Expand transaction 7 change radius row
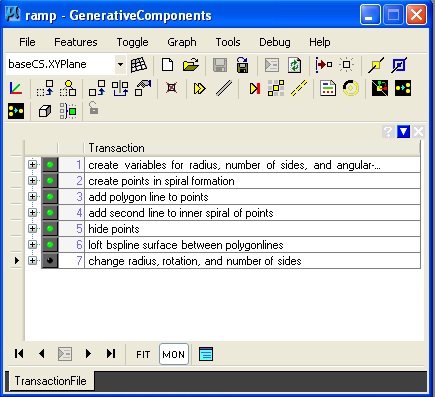This screenshot has height=397, width=435. pyautogui.click(x=32, y=261)
